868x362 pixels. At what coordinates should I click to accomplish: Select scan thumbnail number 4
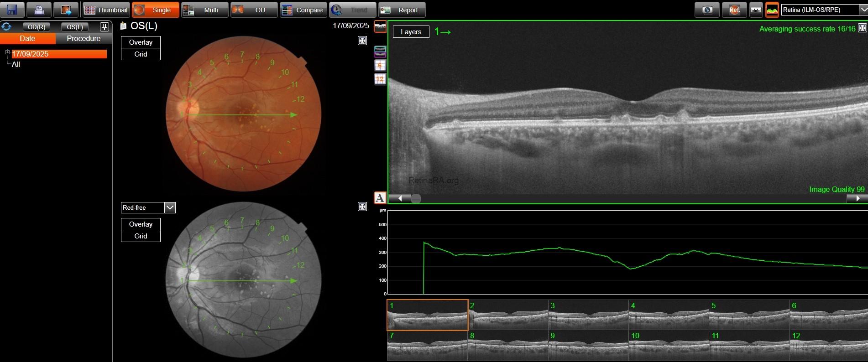(669, 315)
